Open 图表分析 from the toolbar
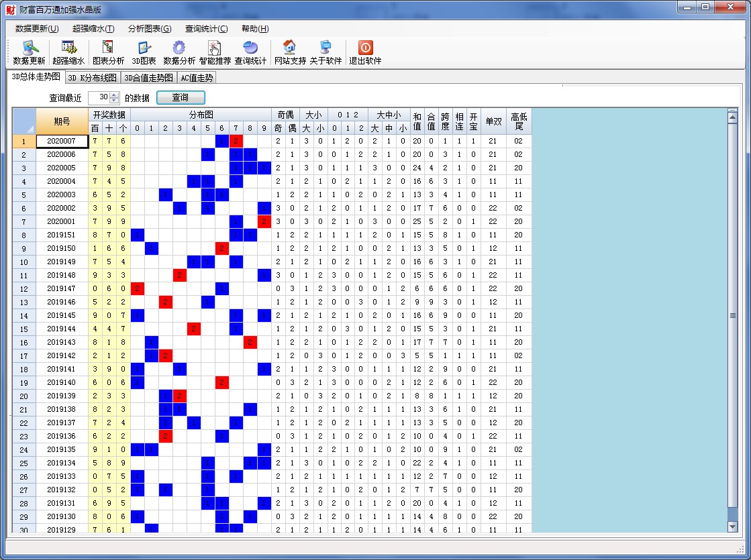Viewport: 751px width, 560px height. (108, 48)
